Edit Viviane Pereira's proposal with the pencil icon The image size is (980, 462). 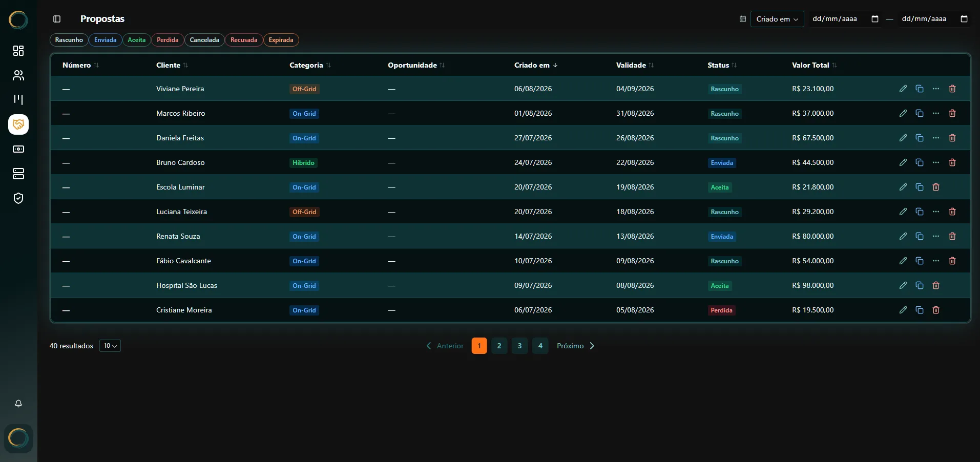tap(903, 89)
